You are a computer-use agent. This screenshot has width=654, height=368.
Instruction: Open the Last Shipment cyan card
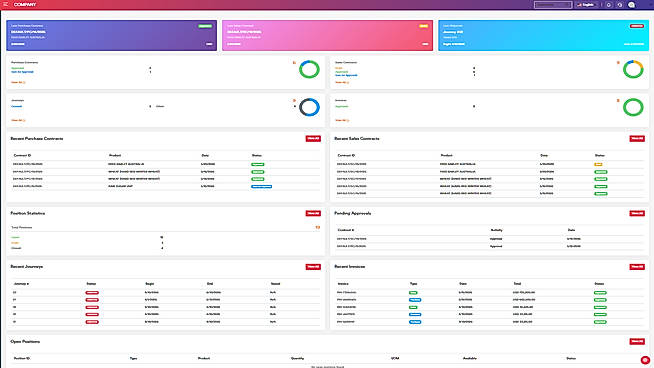543,35
